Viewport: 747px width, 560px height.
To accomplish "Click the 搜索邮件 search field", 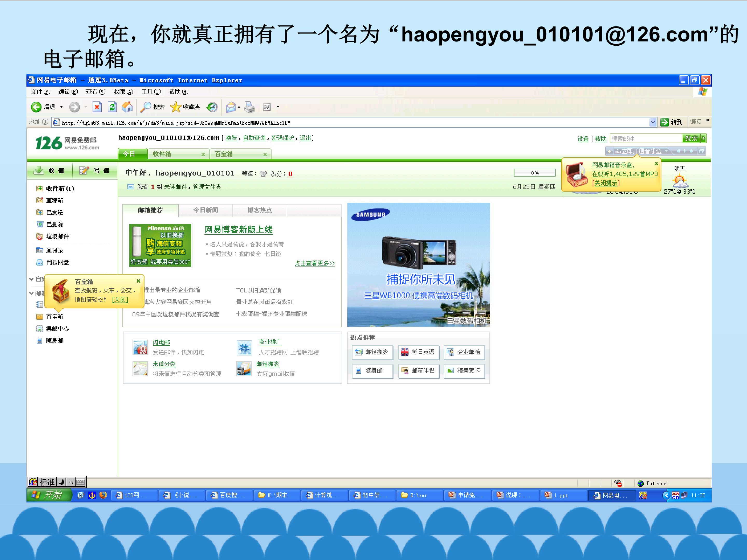I will coord(646,138).
